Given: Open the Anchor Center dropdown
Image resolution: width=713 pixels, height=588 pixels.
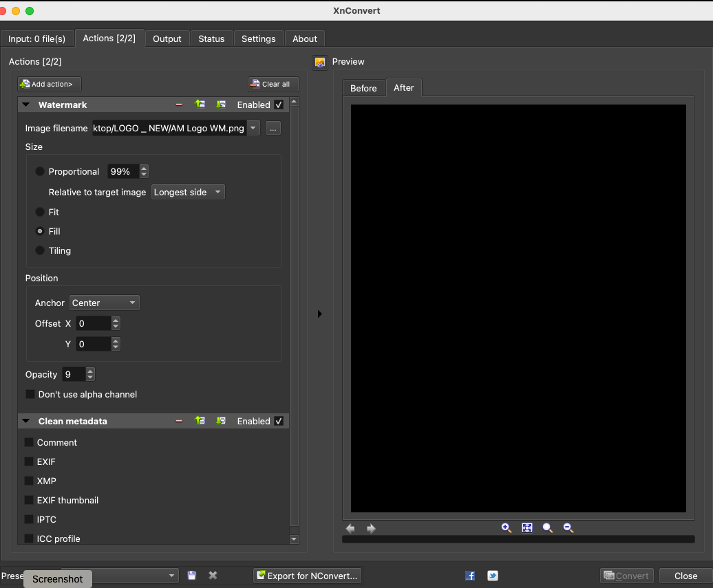Looking at the screenshot, I should click(105, 303).
